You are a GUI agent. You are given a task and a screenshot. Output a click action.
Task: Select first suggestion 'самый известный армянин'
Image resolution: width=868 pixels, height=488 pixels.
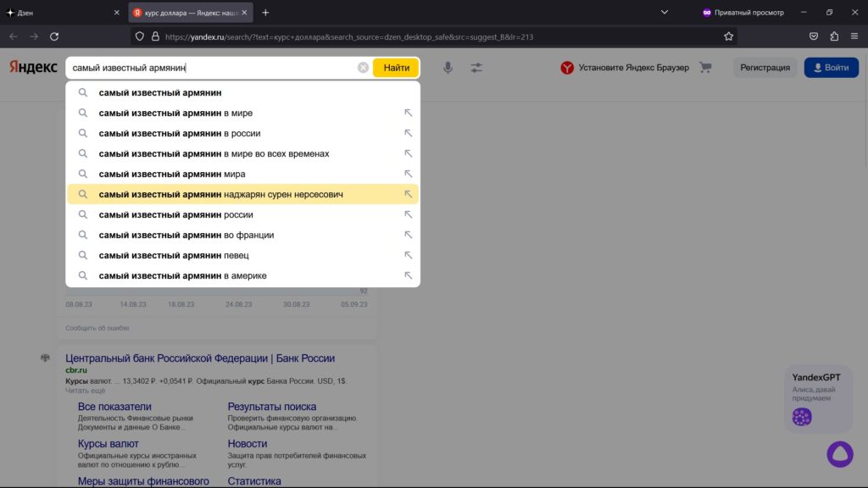click(242, 92)
